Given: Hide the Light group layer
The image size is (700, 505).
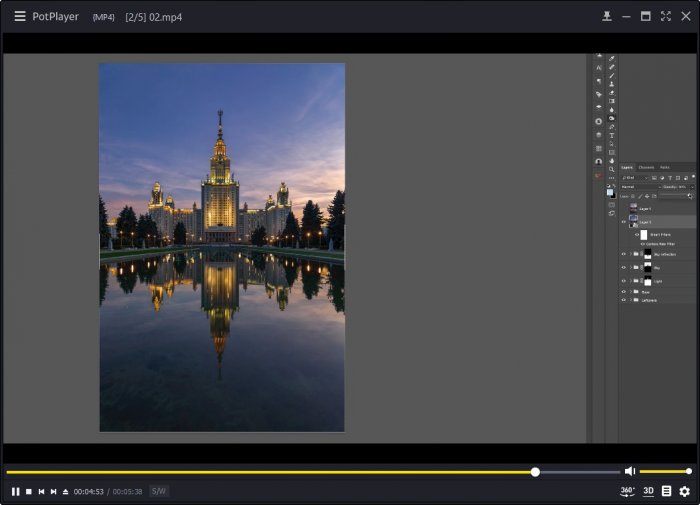Looking at the screenshot, I should tap(624, 281).
